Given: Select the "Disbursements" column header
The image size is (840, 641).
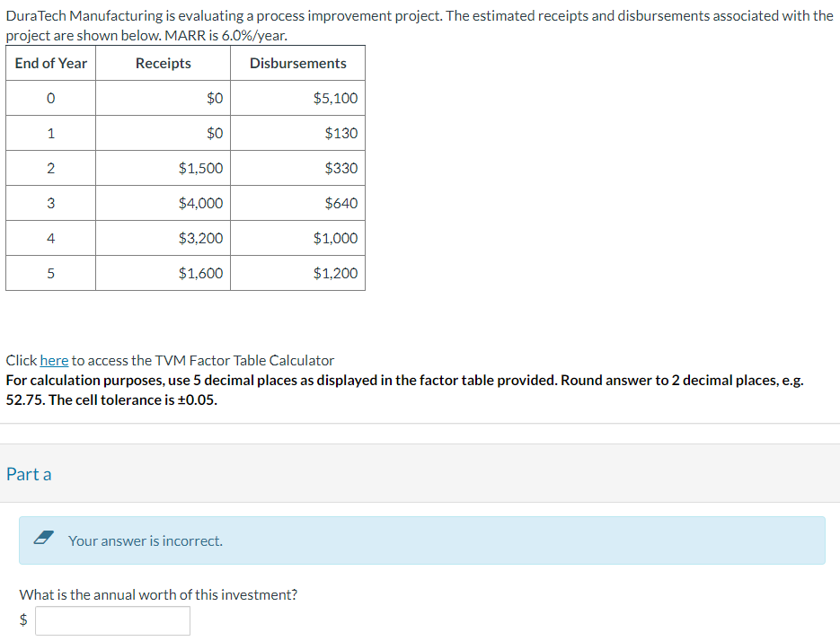Looking at the screenshot, I should click(x=297, y=63).
